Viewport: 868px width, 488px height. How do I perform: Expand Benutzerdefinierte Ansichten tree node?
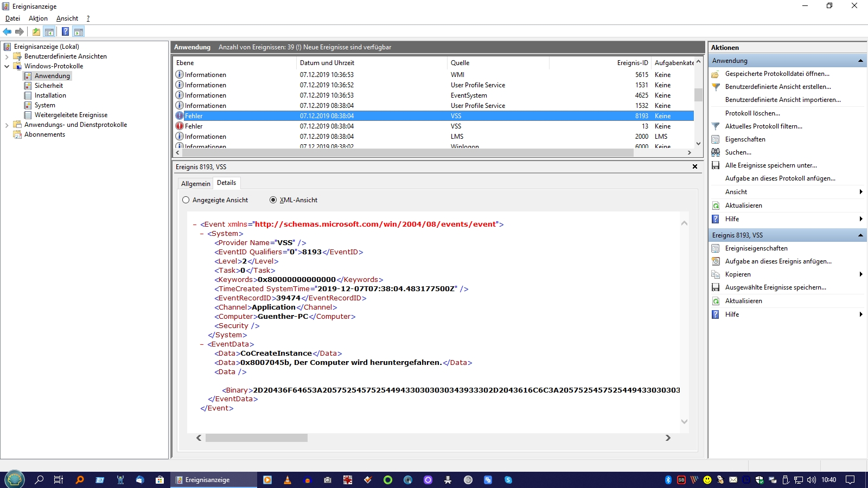click(x=7, y=56)
